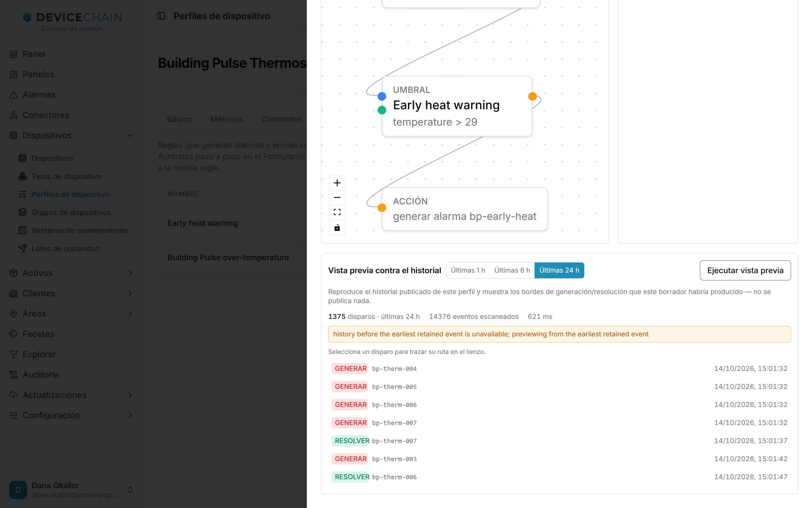812x508 pixels.
Task: Expand the Clientes sidebar group
Action: pos(71,293)
